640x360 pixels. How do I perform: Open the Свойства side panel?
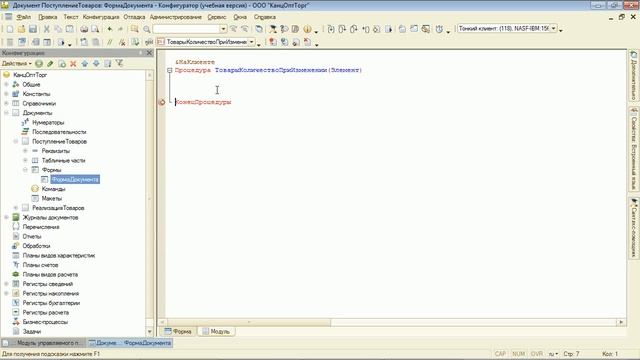click(634, 149)
